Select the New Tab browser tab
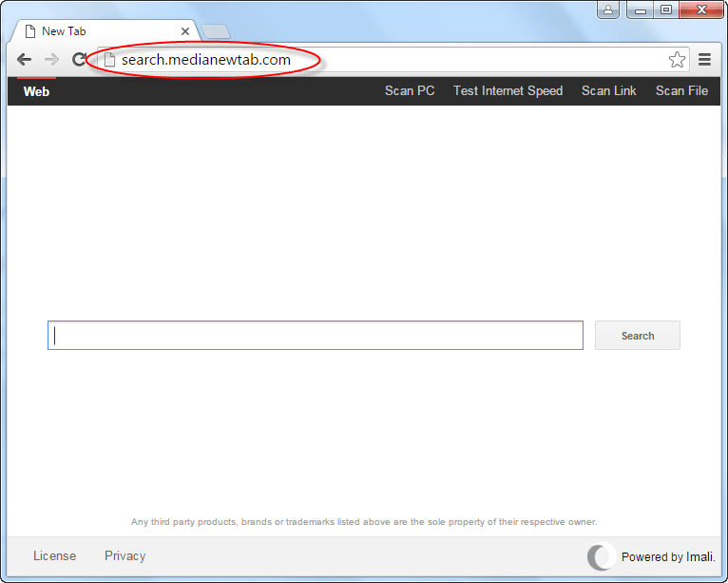The image size is (728, 583). [105, 31]
